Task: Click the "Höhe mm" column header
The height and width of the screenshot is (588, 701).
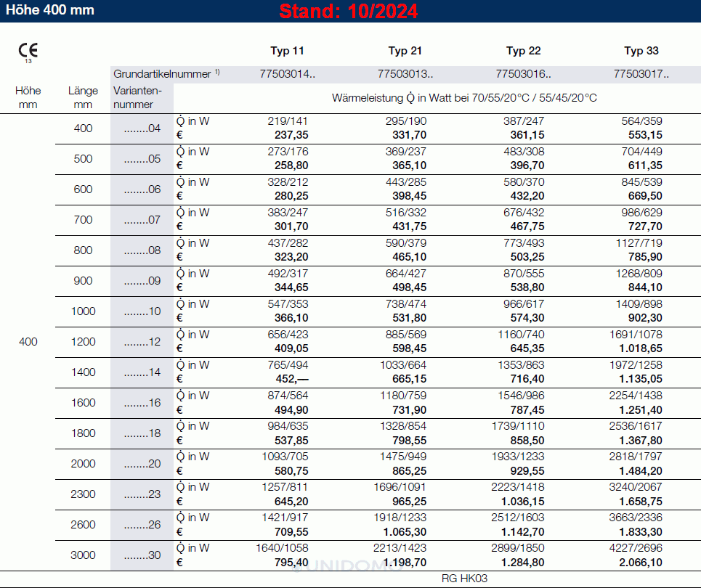Action: point(28,97)
